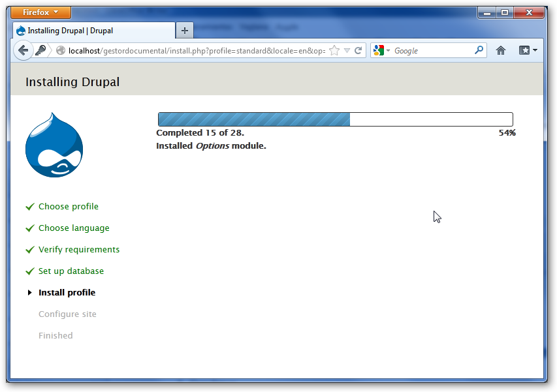Click the Set up database step link
The width and height of the screenshot is (557, 392).
(71, 271)
